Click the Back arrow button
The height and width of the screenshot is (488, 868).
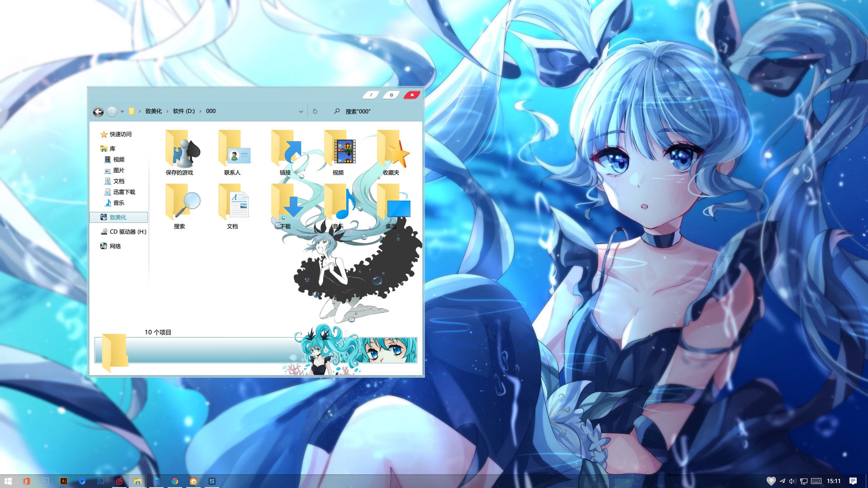pos(98,112)
